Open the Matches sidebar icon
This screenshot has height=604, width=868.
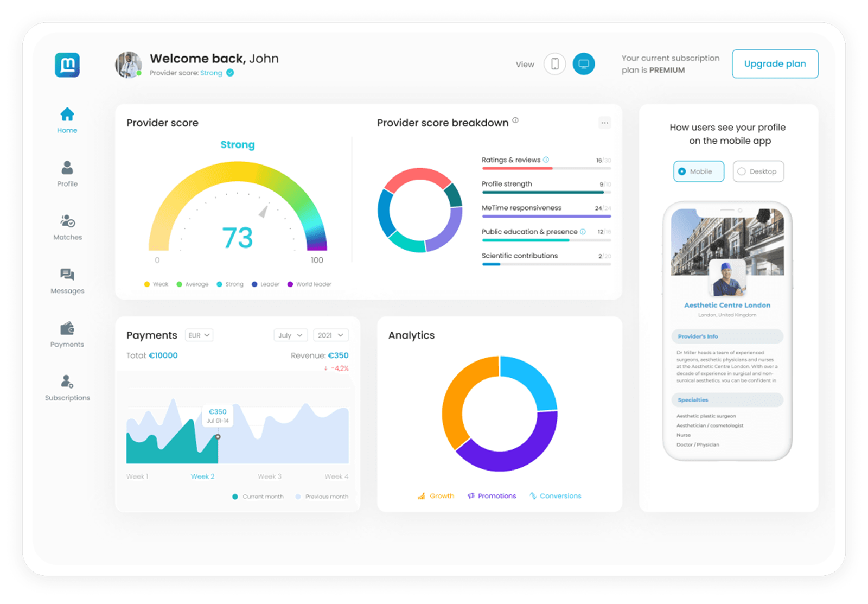67,221
